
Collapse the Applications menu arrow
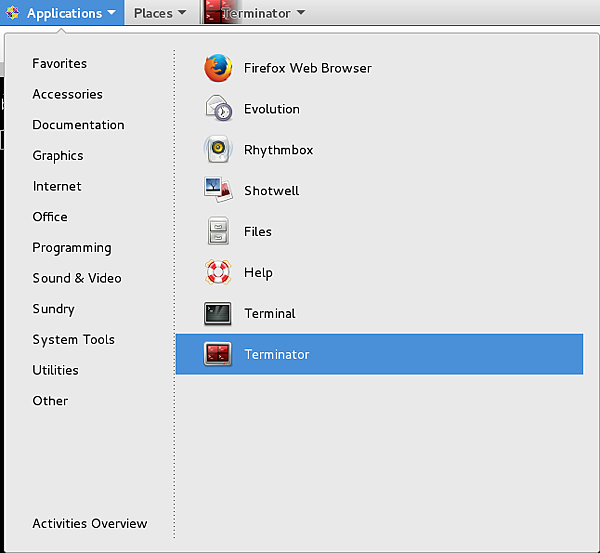tap(111, 13)
